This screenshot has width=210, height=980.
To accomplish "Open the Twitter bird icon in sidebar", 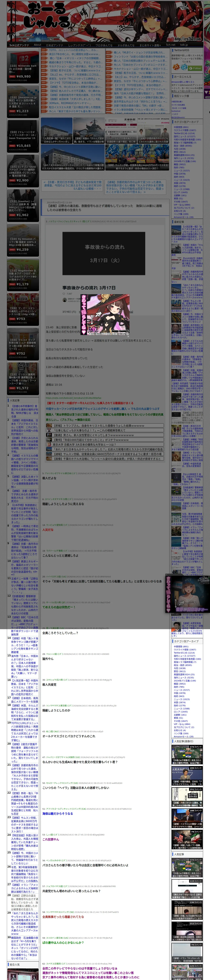I will (x=184, y=67).
